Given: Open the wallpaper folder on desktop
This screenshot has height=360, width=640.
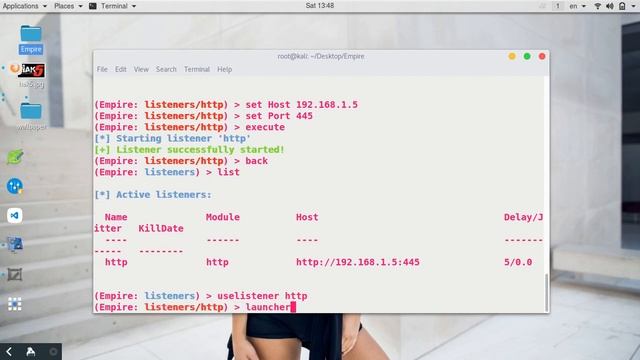Looking at the screenshot, I should (31, 116).
